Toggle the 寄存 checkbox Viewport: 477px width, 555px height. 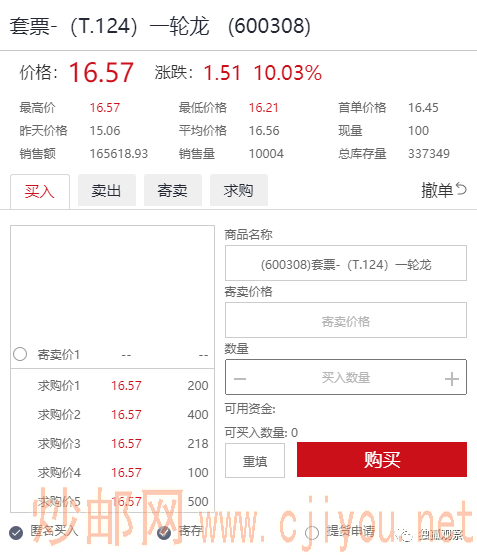164,532
